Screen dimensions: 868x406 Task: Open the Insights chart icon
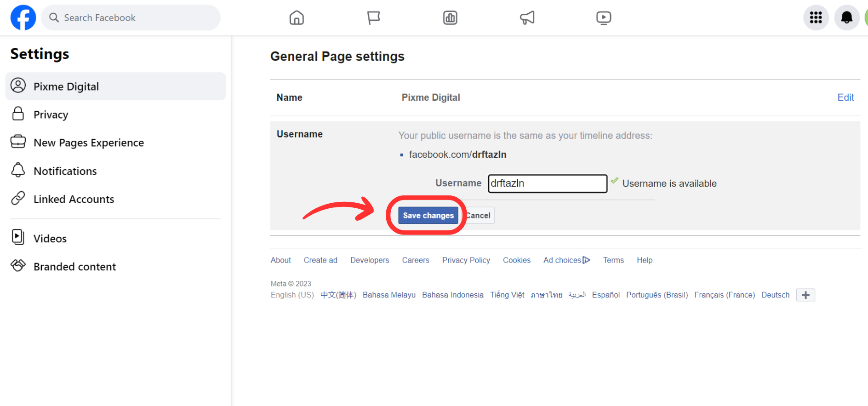tap(450, 18)
